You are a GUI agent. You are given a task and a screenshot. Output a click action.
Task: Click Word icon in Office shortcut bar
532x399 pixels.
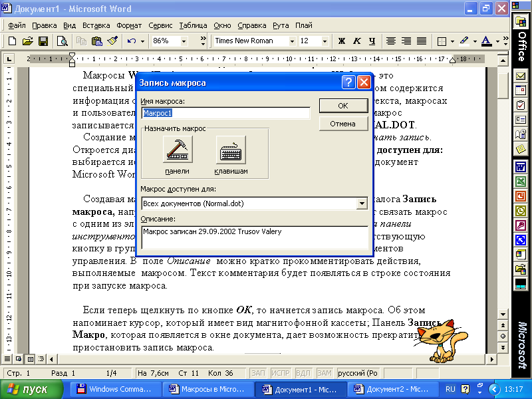point(521,167)
